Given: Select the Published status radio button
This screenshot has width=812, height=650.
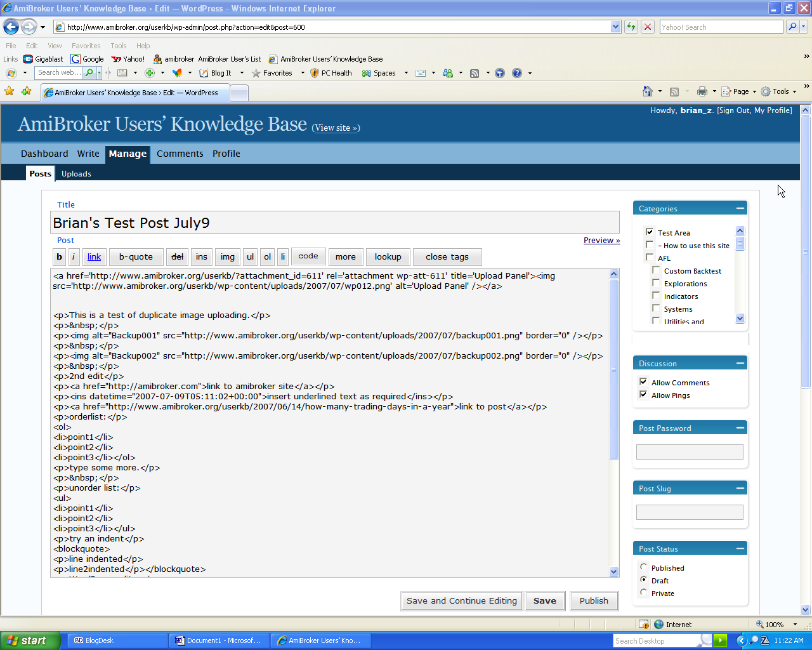Looking at the screenshot, I should pyautogui.click(x=644, y=567).
